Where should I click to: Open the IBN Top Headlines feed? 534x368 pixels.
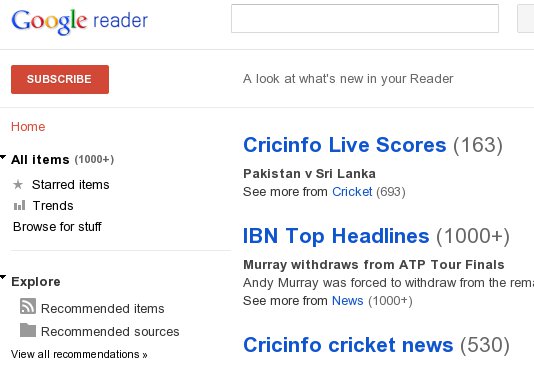[336, 236]
